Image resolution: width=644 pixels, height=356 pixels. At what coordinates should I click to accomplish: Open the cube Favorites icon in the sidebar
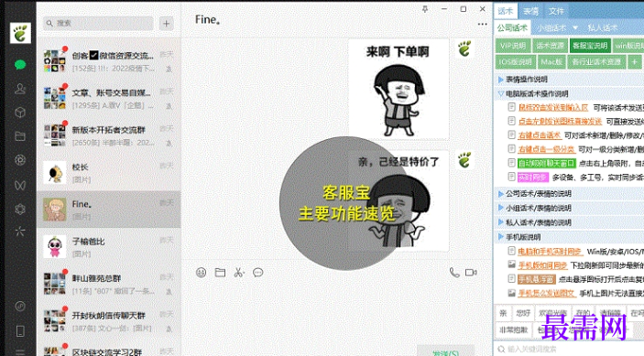coord(20,113)
